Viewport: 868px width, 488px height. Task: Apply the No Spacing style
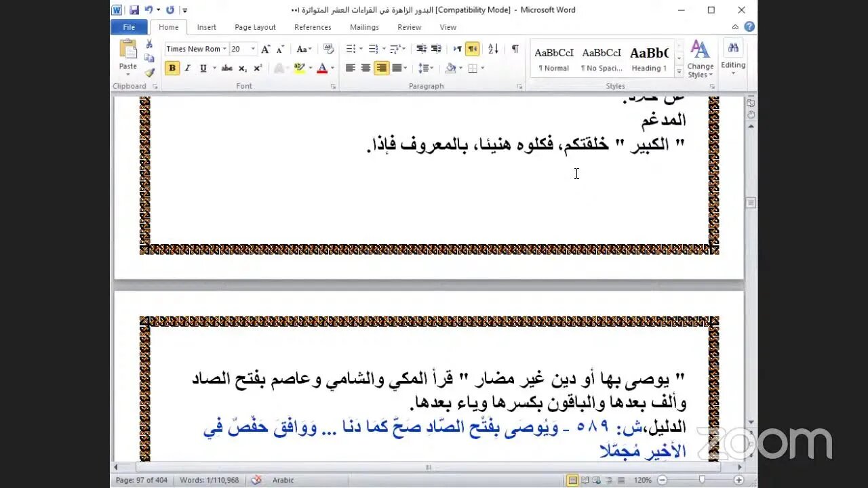pos(601,59)
